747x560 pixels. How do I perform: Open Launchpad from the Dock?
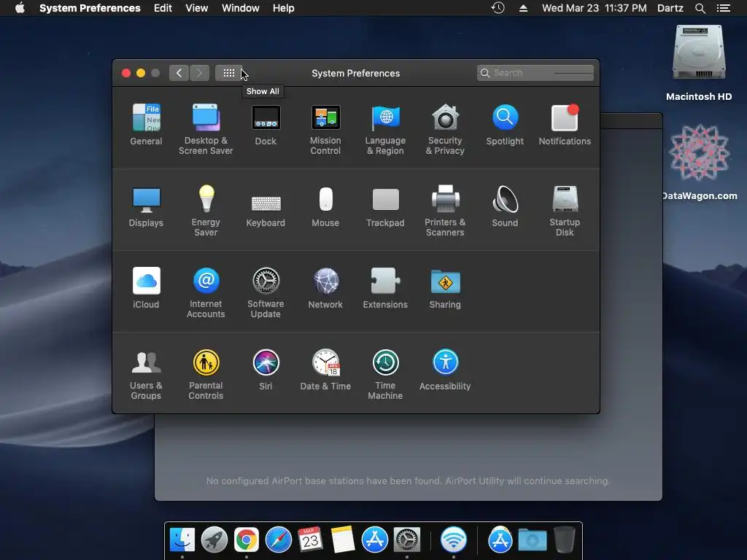[x=214, y=540]
